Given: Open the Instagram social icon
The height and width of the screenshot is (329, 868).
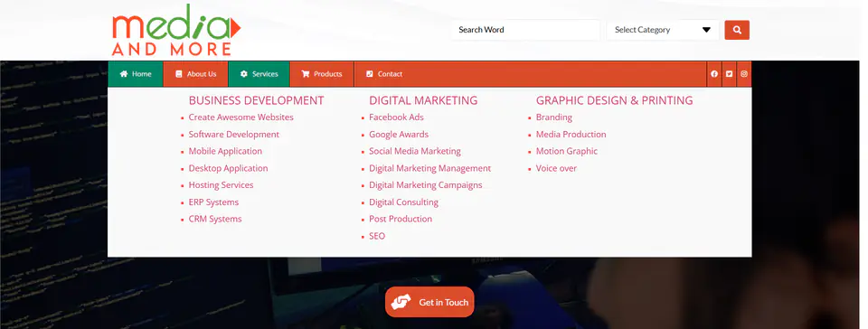Looking at the screenshot, I should coord(744,74).
